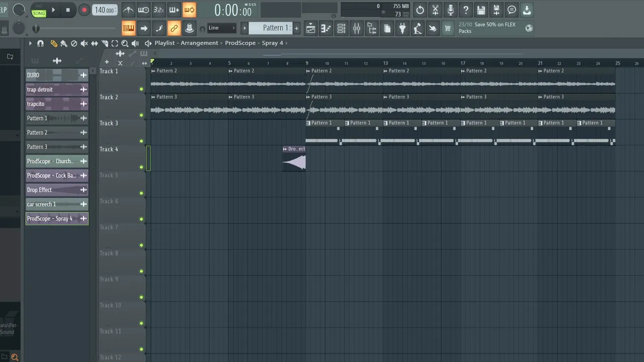Disable loop recording orange icon

pos(189,10)
